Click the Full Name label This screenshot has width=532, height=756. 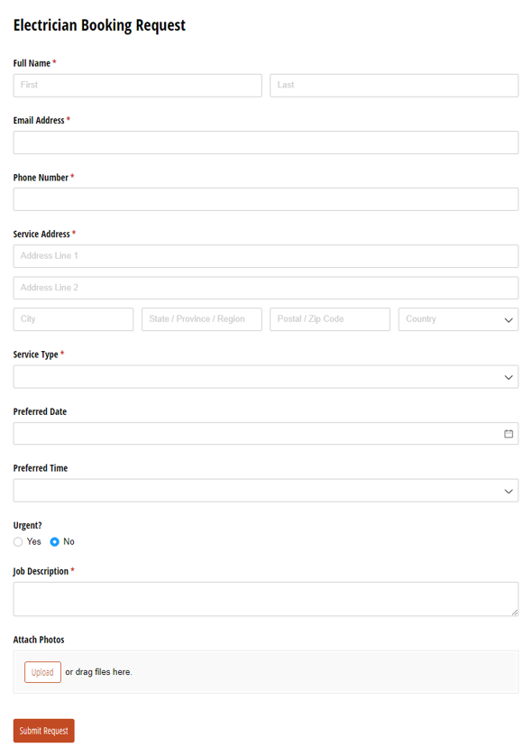[x=32, y=63]
